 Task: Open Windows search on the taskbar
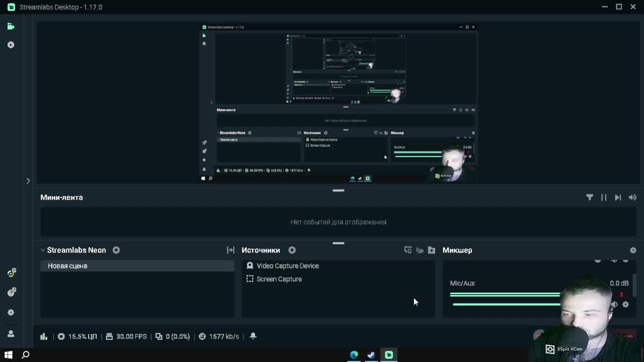pos(26,355)
